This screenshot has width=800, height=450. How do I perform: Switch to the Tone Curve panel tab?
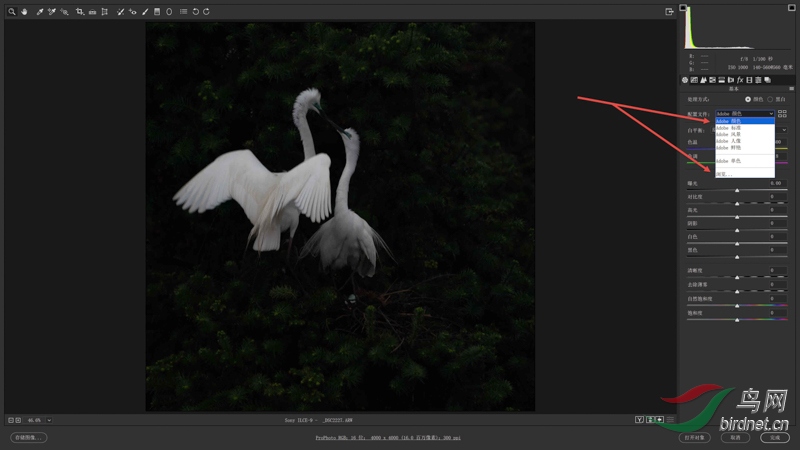pyautogui.click(x=694, y=80)
